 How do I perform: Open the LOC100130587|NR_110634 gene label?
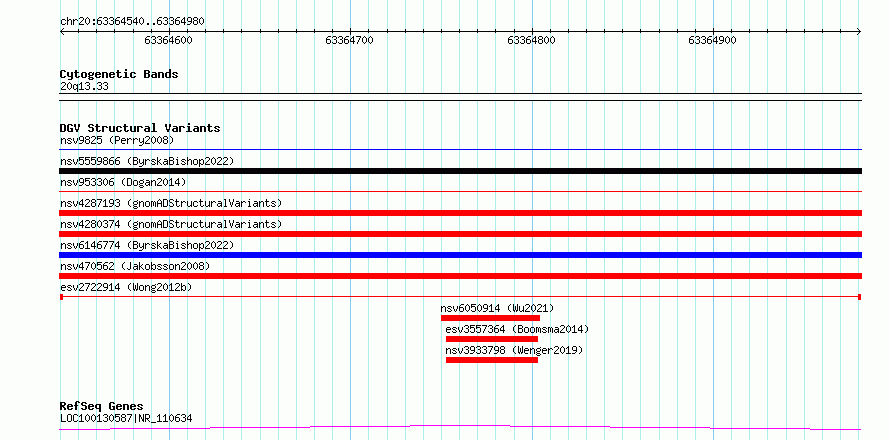(126, 418)
